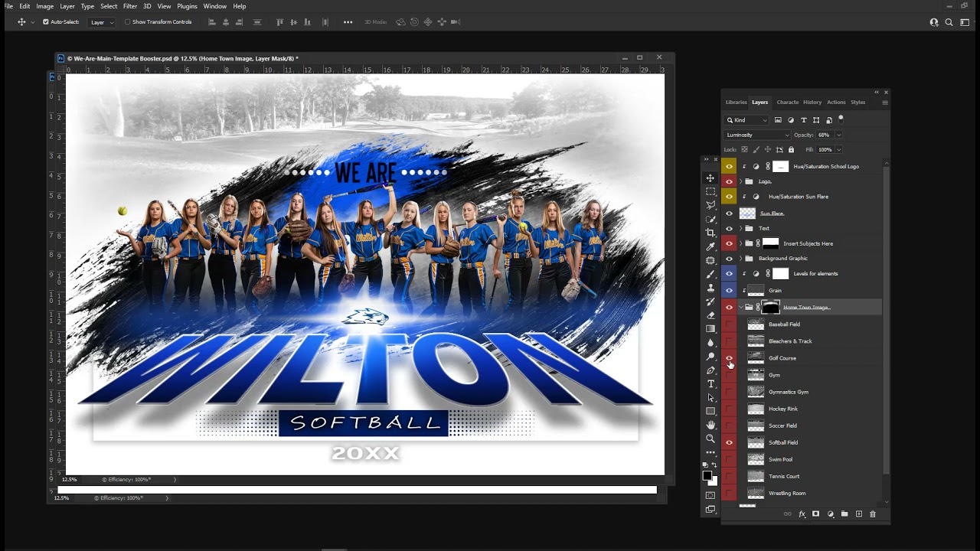Select the Clone Stamp tool
Screen dimensions: 980x551
tap(710, 288)
